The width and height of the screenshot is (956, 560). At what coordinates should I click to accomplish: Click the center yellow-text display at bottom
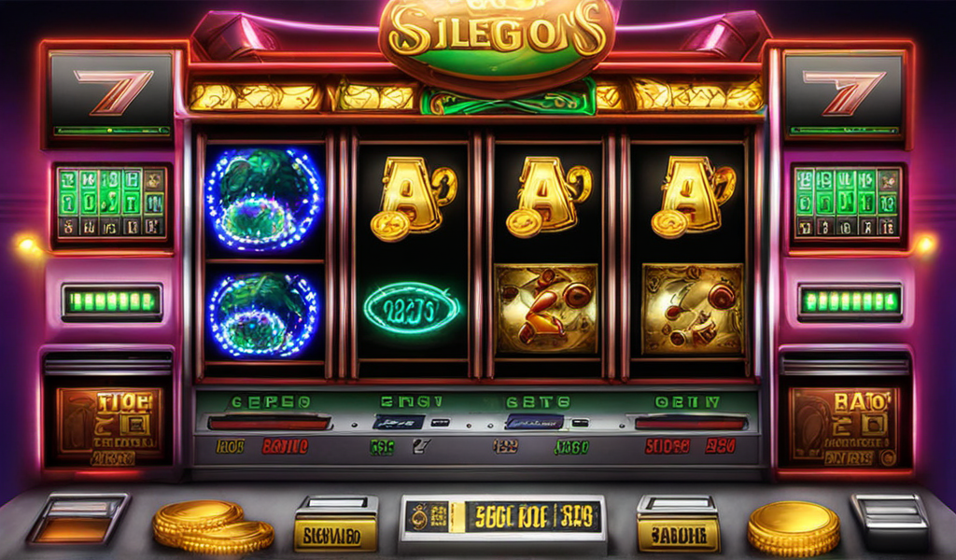(502, 517)
